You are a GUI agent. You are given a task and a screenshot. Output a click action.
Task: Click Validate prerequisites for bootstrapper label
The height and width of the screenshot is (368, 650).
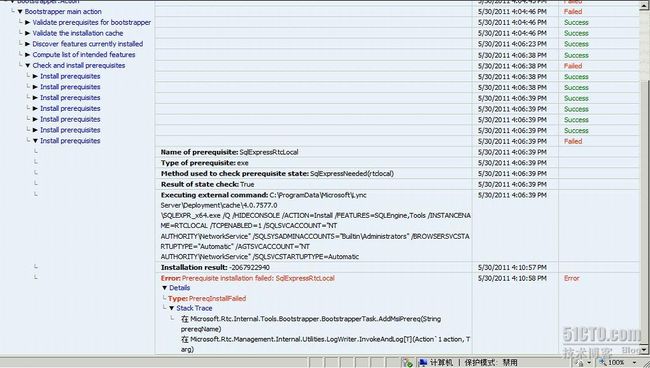[x=92, y=22]
